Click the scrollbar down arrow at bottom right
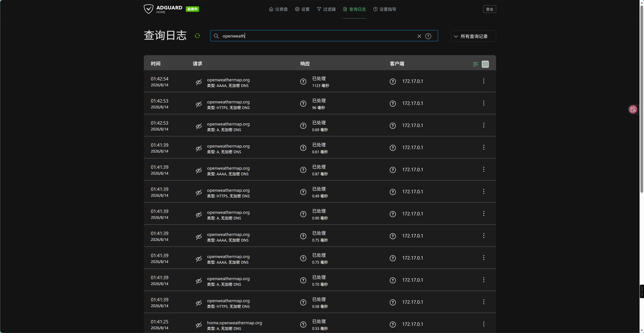This screenshot has height=333, width=644. tap(642, 330)
